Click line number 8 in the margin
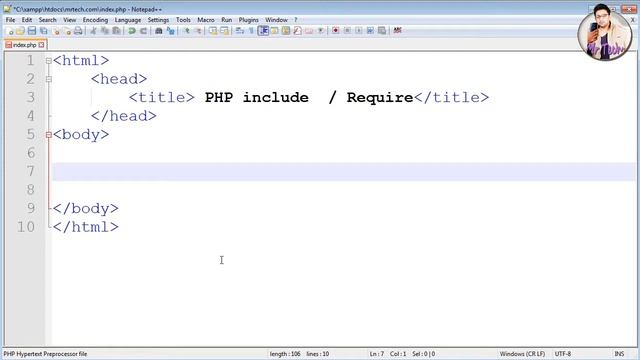The width and height of the screenshot is (640, 360). click(31, 190)
